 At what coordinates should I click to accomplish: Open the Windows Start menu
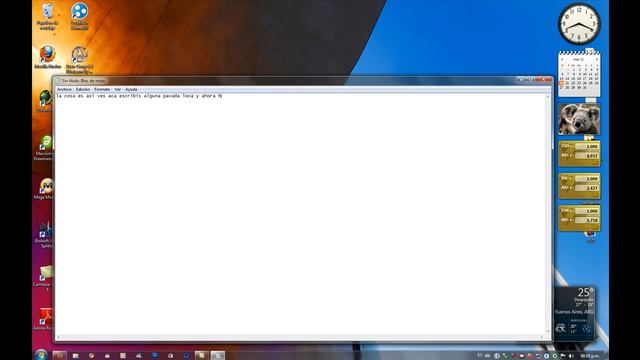tap(41, 355)
